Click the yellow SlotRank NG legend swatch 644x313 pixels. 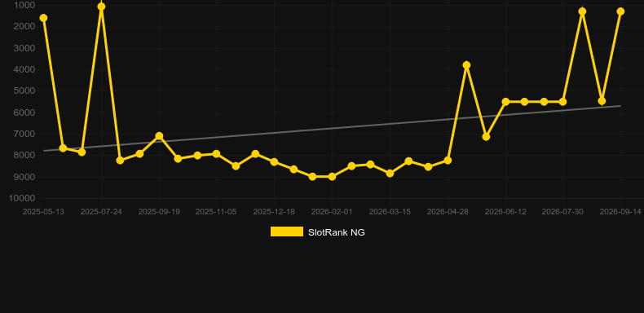click(287, 231)
